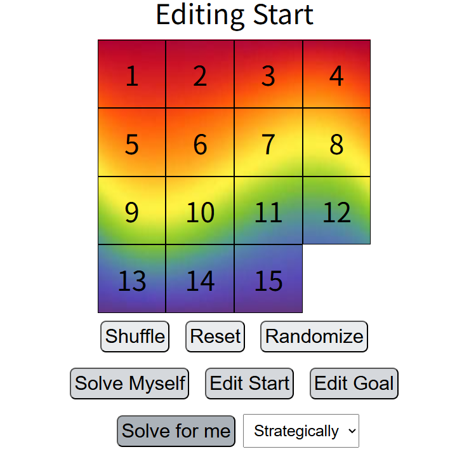The height and width of the screenshot is (454, 476).
Task: Select tile number 14
Action: [x=200, y=279]
